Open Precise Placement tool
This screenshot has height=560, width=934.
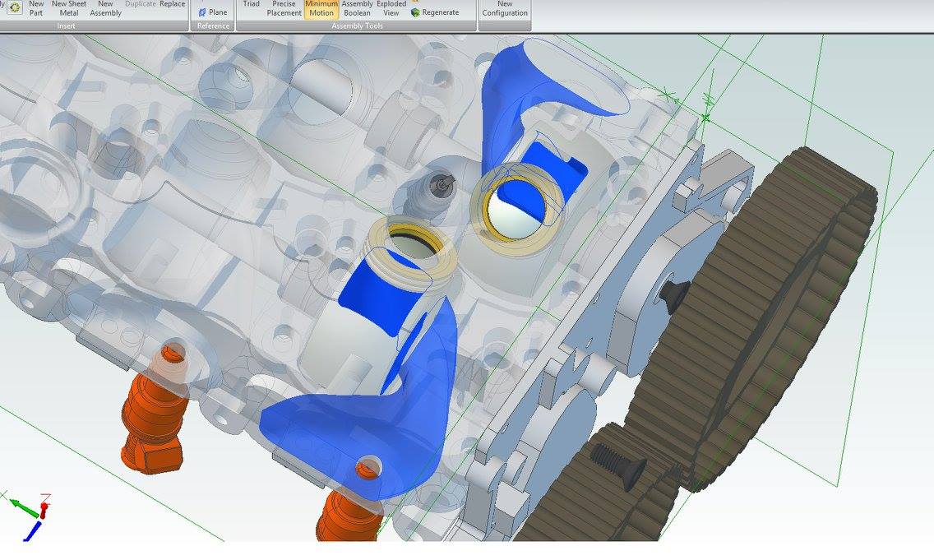(x=284, y=8)
